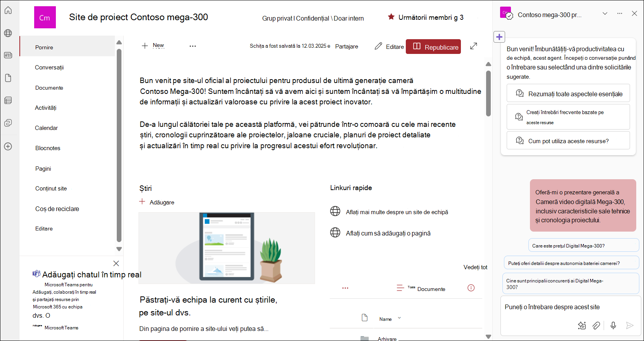Click the news article tablet thumbnail
Screen dimensions: 644x341
(227, 248)
